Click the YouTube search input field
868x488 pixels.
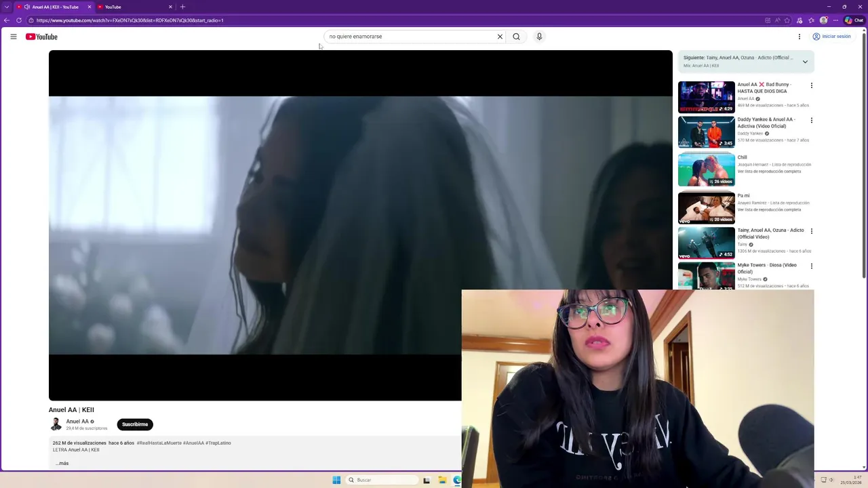(411, 37)
